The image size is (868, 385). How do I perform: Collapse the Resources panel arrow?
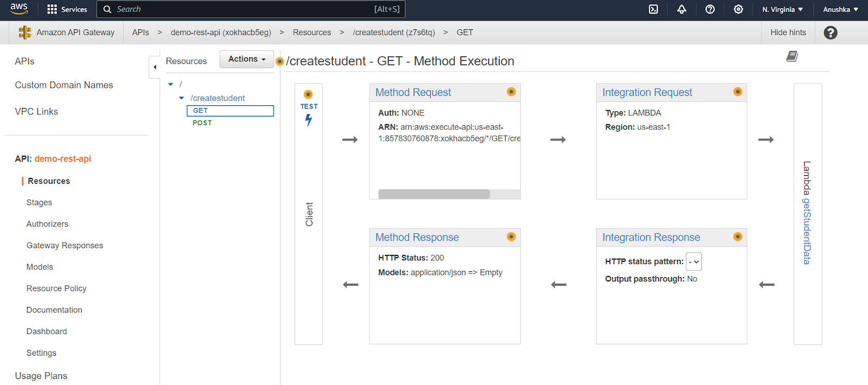(155, 67)
